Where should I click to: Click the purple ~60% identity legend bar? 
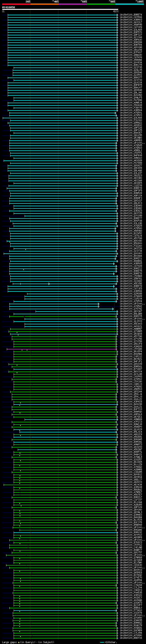(73, 4)
